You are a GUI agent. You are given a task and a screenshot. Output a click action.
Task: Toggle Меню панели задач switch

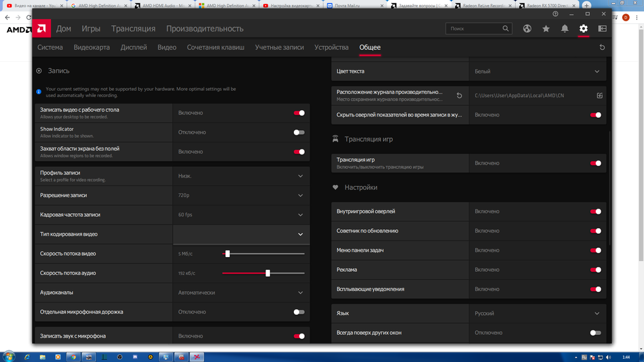point(596,251)
